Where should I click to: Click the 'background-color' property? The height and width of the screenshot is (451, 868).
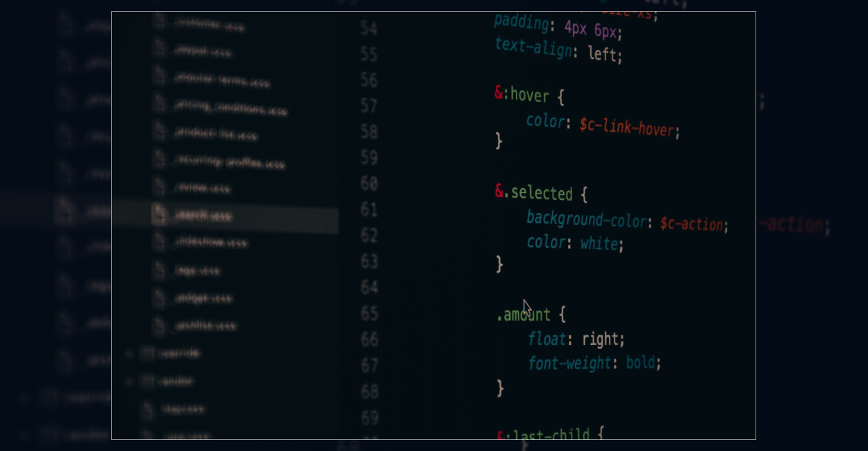[x=586, y=220]
